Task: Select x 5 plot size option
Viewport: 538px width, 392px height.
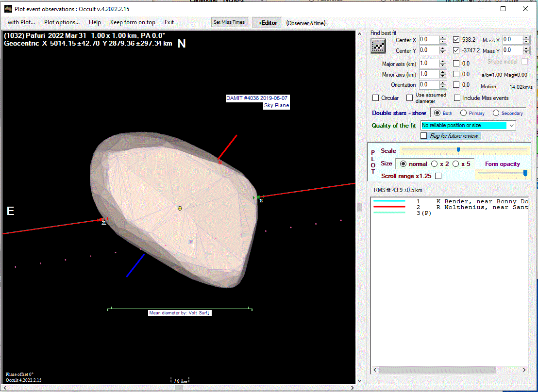Action: point(456,164)
